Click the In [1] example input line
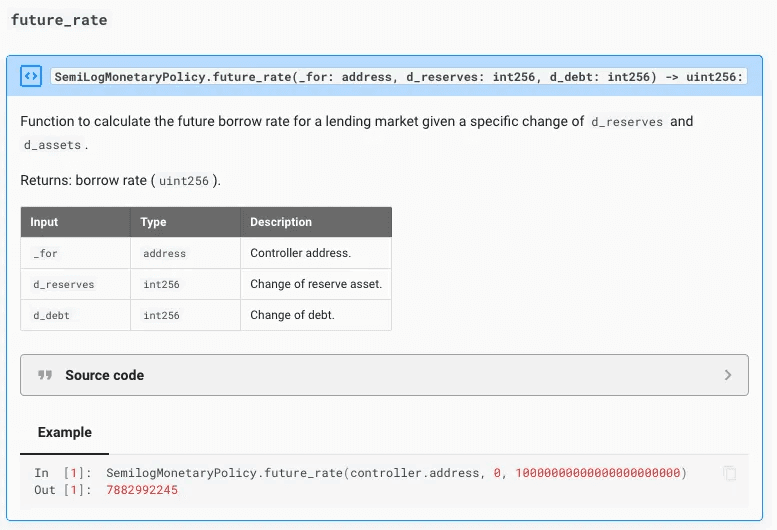This screenshot has width=777, height=530. point(394,473)
